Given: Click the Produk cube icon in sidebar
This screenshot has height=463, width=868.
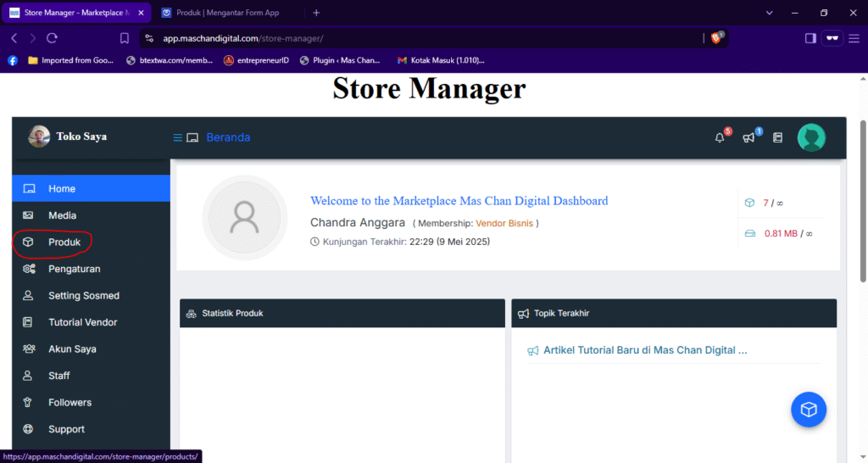Looking at the screenshot, I should coord(28,242).
